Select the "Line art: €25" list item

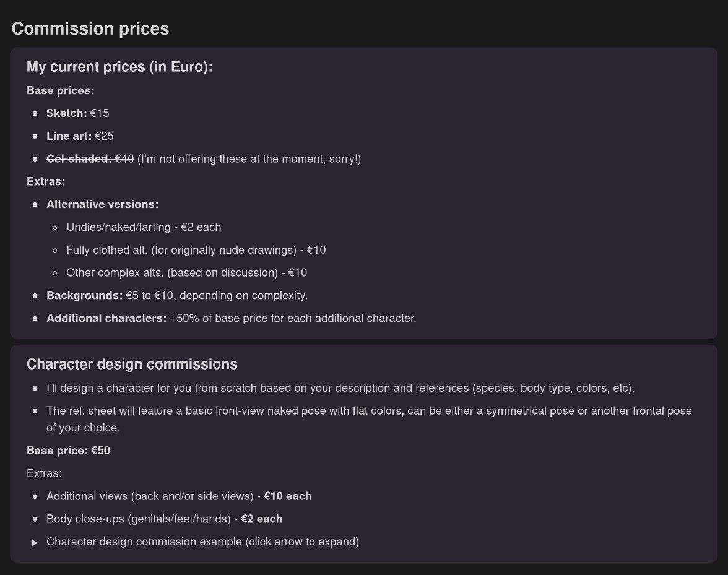click(80, 136)
